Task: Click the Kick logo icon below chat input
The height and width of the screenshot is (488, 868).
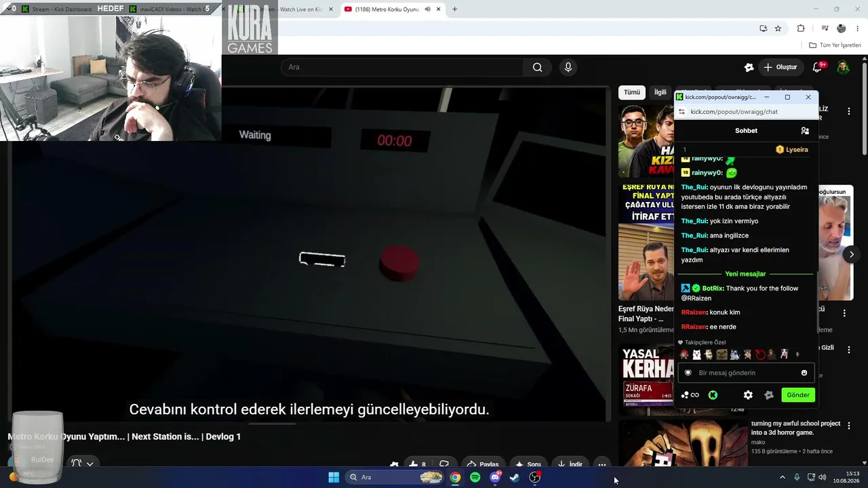Action: coord(713,395)
